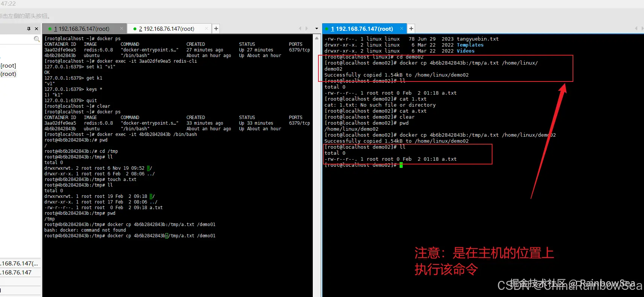
Task: Close tab 2 192.168.76.147(root)
Action: (x=206, y=29)
